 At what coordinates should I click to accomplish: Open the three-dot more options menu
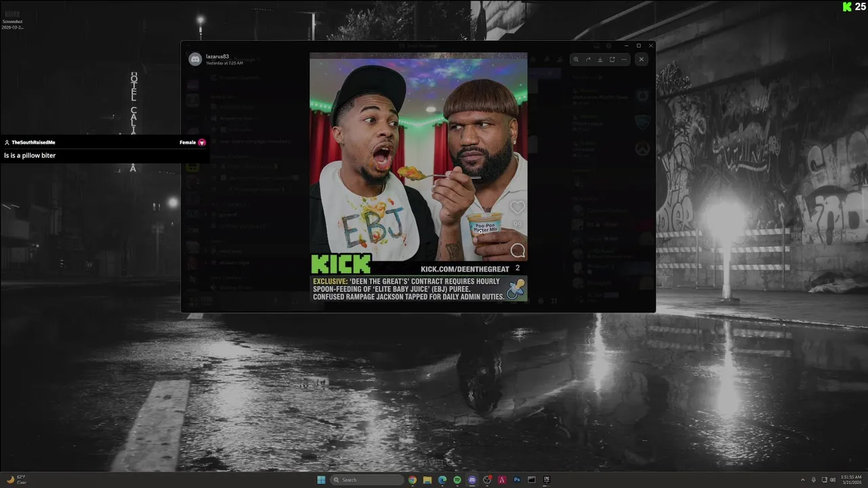pos(624,59)
